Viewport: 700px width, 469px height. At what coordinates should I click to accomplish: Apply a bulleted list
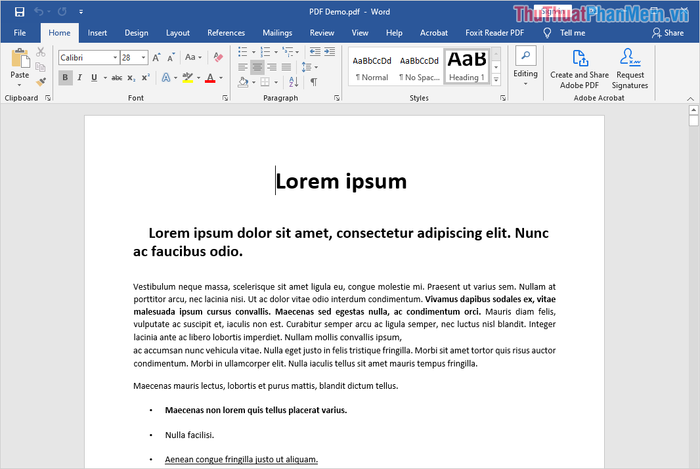click(x=242, y=52)
